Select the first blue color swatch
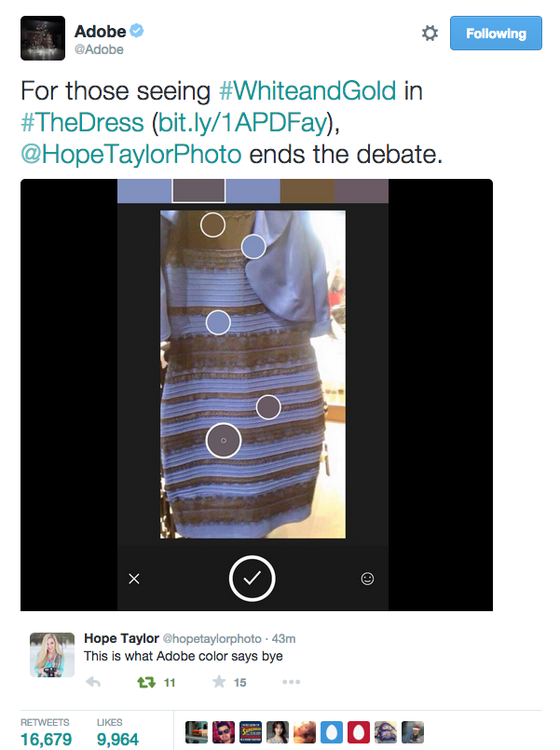Viewport: 560px width, 750px height. coord(144,191)
